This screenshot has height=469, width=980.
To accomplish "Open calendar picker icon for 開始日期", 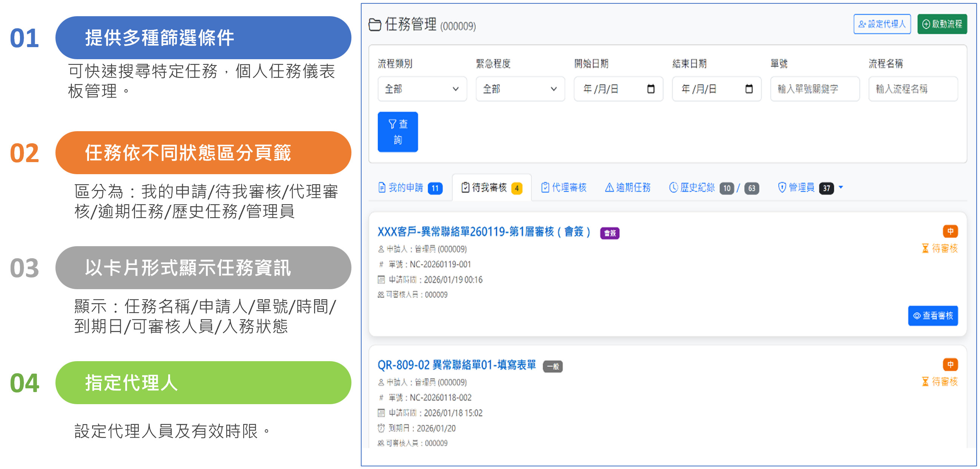I will click(650, 89).
